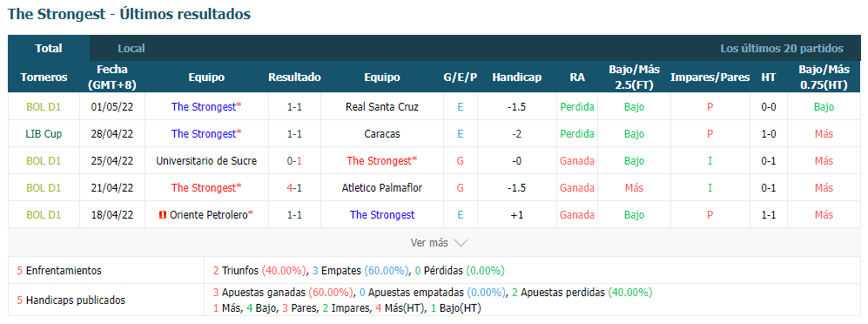The image size is (868, 324).
Task: Click the 0-1 score against Universitario de Sucre
Action: [294, 160]
